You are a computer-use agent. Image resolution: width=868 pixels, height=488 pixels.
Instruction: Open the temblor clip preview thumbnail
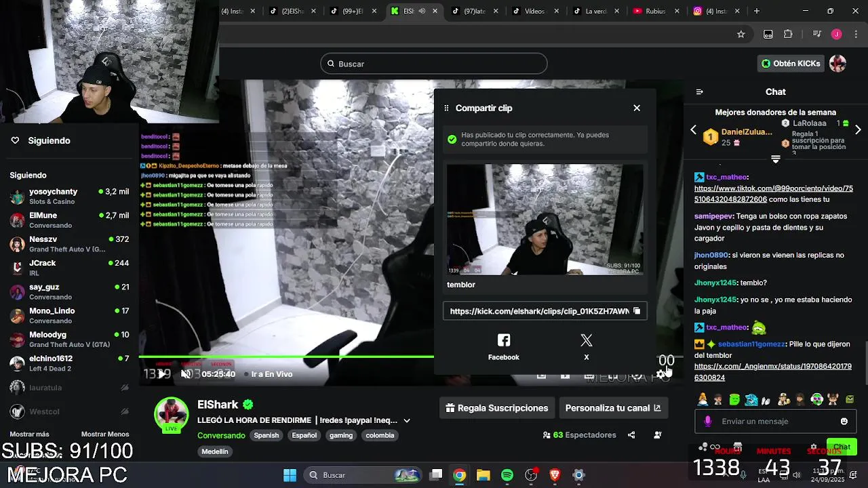click(x=545, y=219)
